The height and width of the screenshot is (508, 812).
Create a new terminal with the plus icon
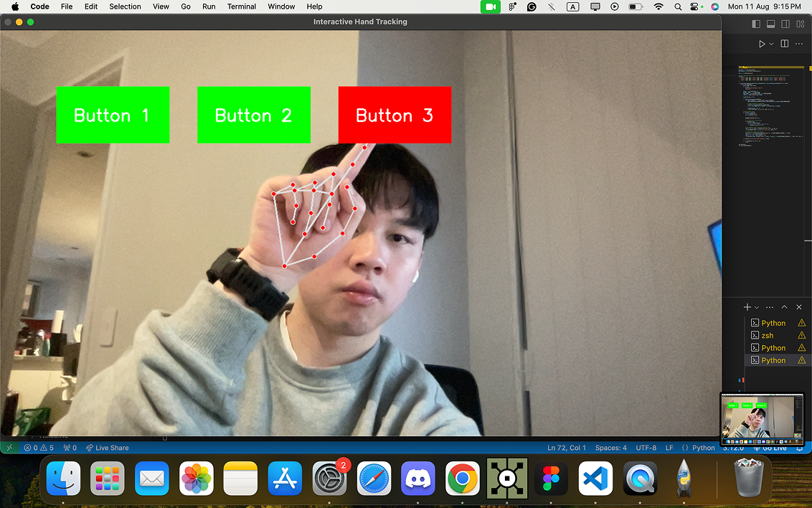pos(747,307)
